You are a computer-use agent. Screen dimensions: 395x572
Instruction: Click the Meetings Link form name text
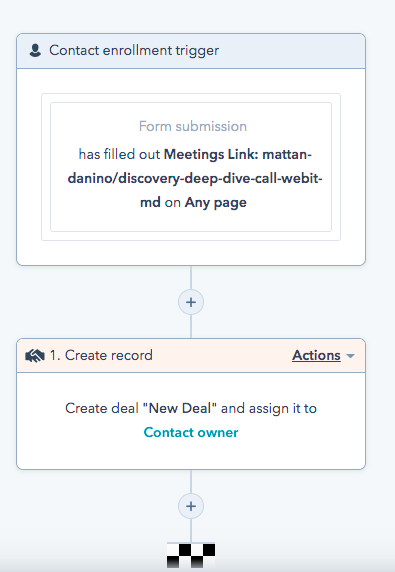coord(195,178)
